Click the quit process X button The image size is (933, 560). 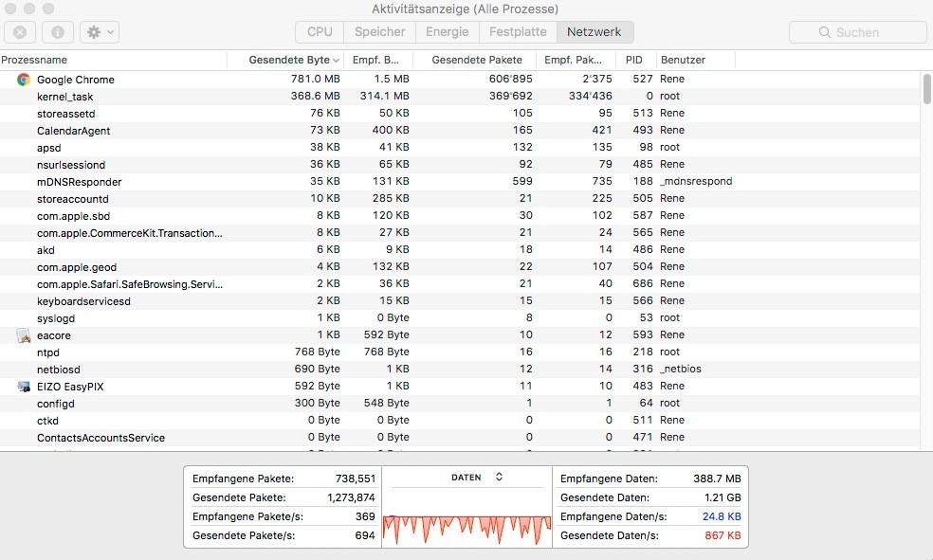pyautogui.click(x=20, y=32)
